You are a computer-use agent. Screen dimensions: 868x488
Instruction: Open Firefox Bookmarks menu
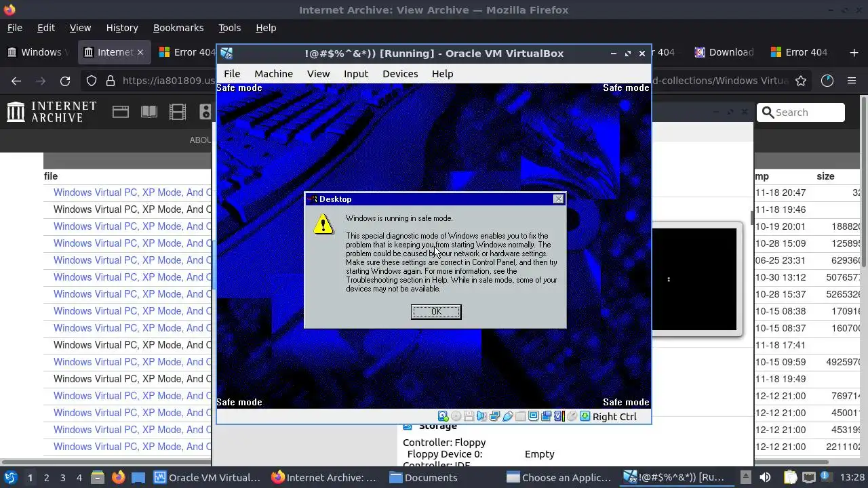tap(178, 28)
